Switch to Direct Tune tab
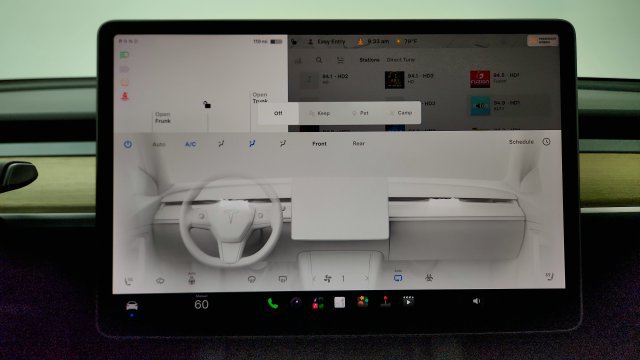 [400, 60]
